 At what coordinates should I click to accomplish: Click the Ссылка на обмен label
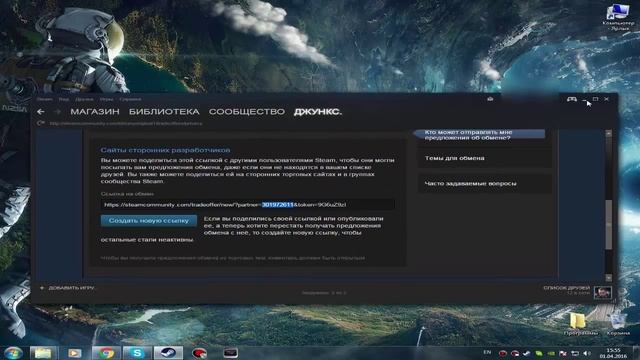click(127, 194)
